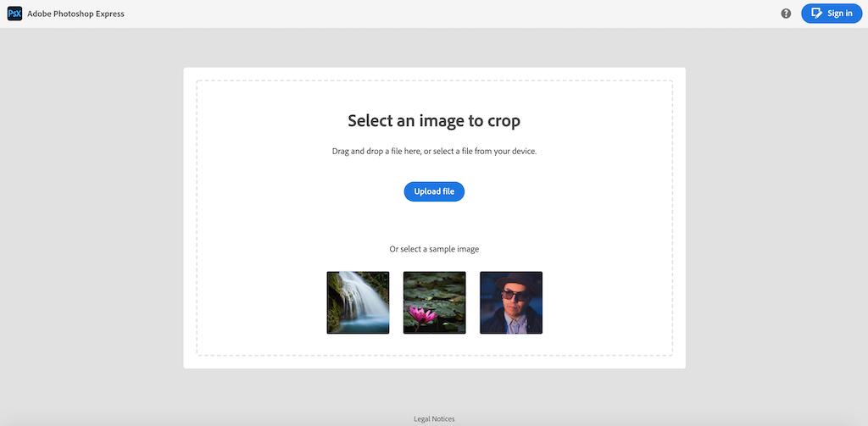868x426 pixels.
Task: Select the waterfall sample image
Action: [x=358, y=302]
